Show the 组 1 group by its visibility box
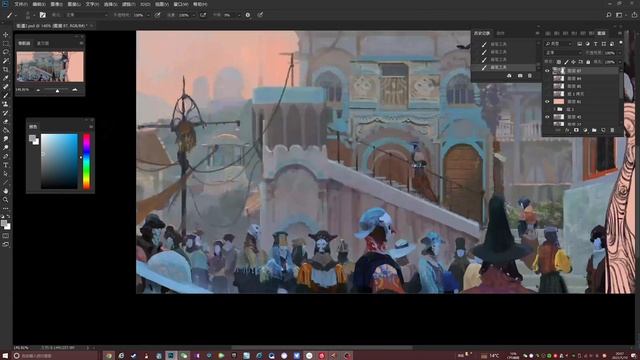This screenshot has height=360, width=640. 547,109
